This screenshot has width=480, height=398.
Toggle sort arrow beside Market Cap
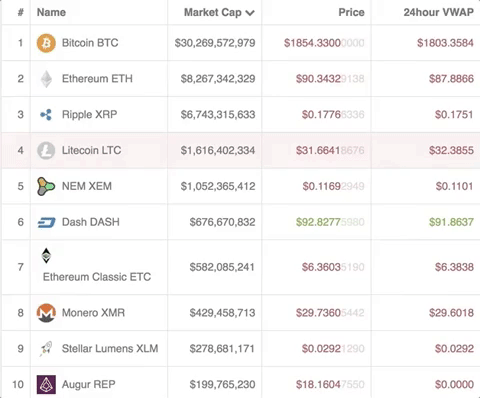pyautogui.click(x=250, y=13)
